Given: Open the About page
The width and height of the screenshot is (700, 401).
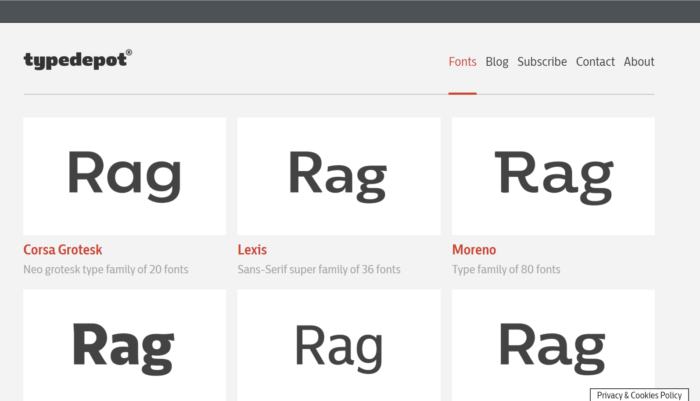Looking at the screenshot, I should pyautogui.click(x=639, y=62).
